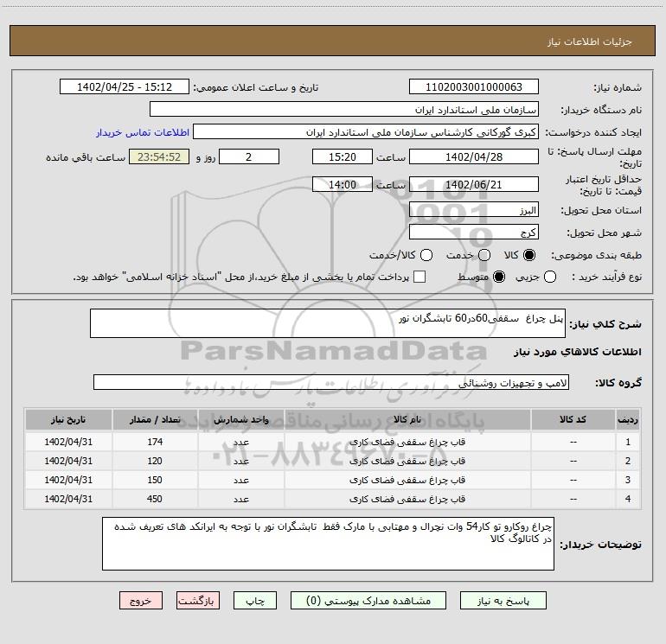Select the متوسط purchase type radio
The height and width of the screenshot is (644, 666).
[499, 277]
